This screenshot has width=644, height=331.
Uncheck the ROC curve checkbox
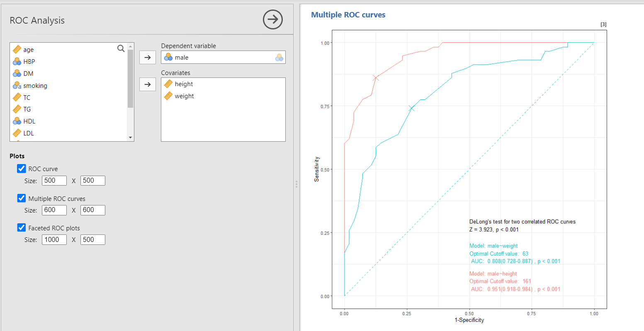[x=22, y=168]
